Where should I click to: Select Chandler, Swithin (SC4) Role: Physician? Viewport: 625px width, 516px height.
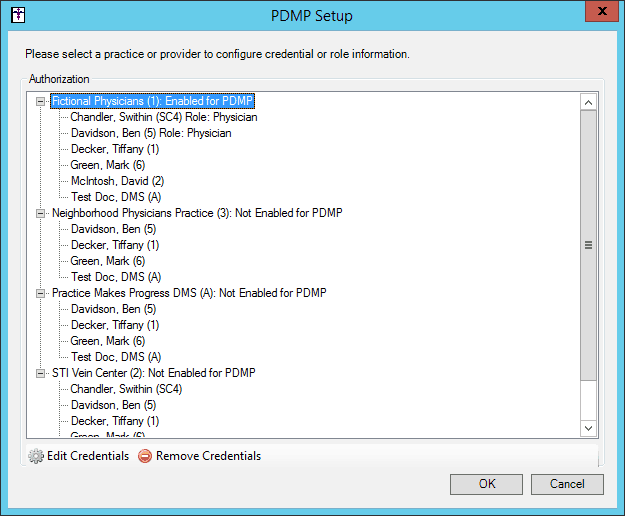pos(164,117)
